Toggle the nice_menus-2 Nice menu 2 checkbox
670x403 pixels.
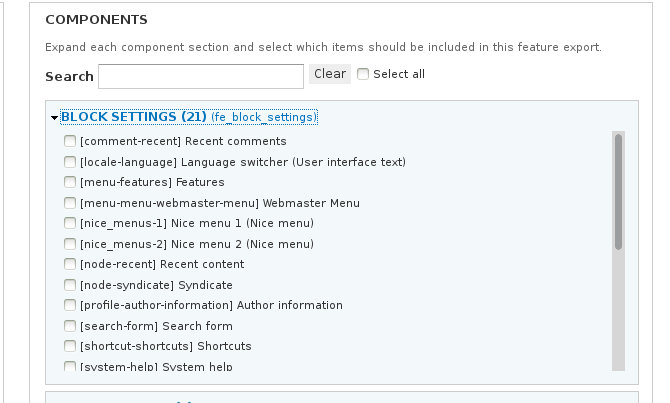[x=70, y=244]
